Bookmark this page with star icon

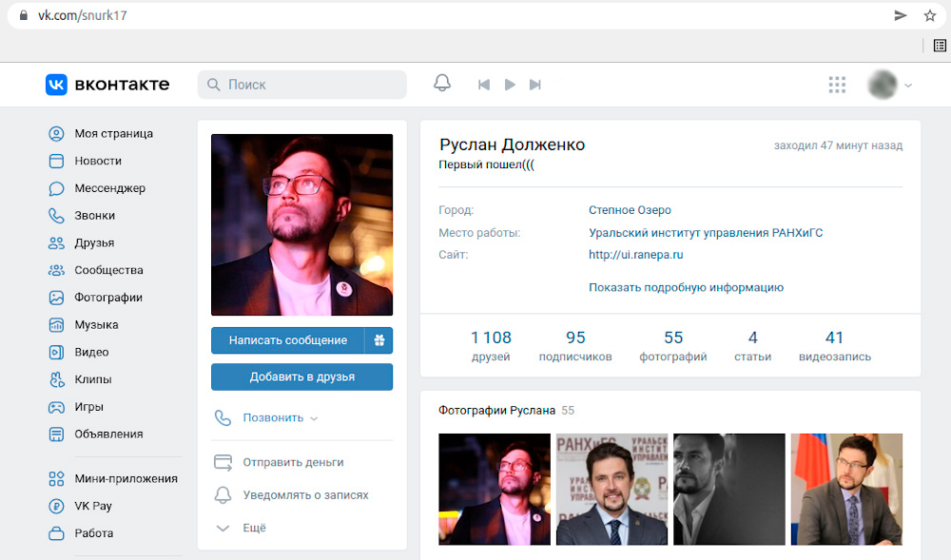pyautogui.click(x=929, y=15)
